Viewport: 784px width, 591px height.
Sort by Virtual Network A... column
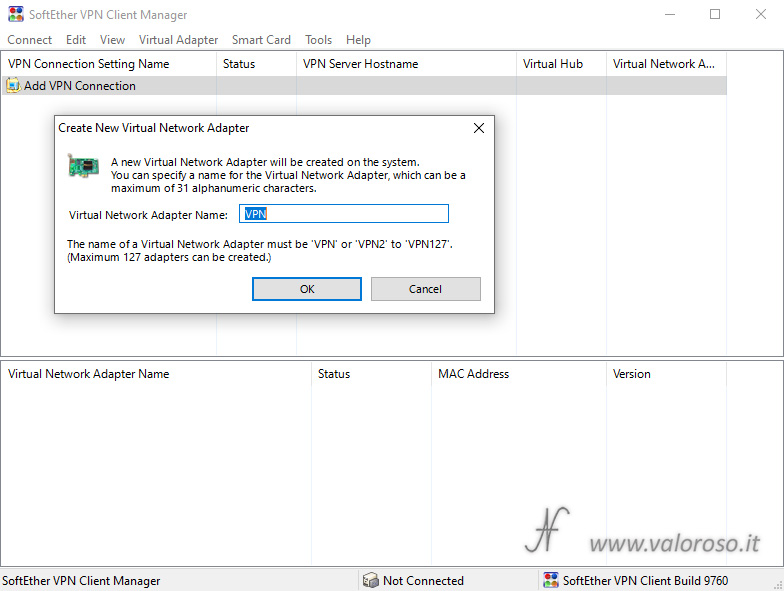tap(666, 64)
